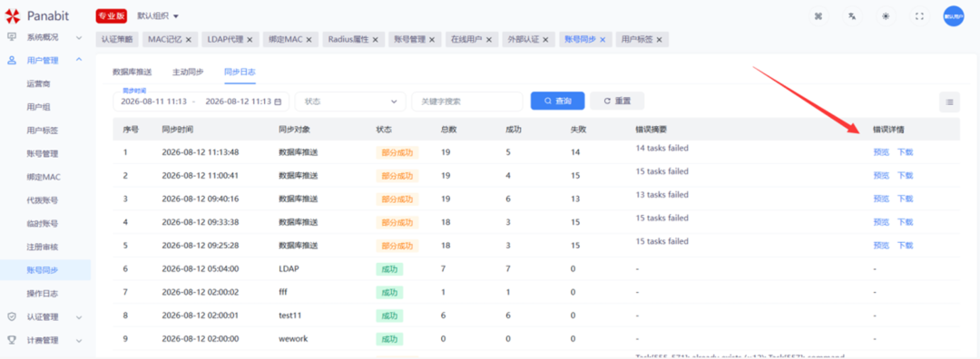Screen dimensions: 980x359
Task: Click the test11 sync object cell
Action: tap(290, 315)
